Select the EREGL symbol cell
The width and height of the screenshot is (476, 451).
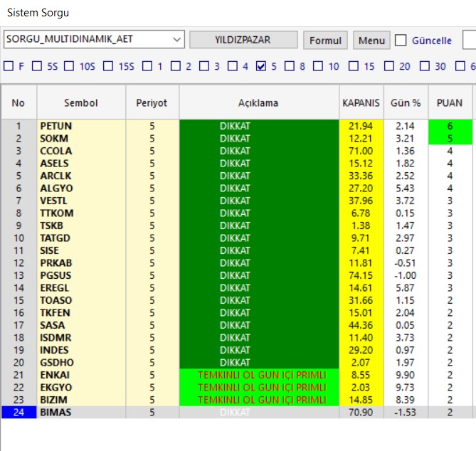tap(81, 287)
